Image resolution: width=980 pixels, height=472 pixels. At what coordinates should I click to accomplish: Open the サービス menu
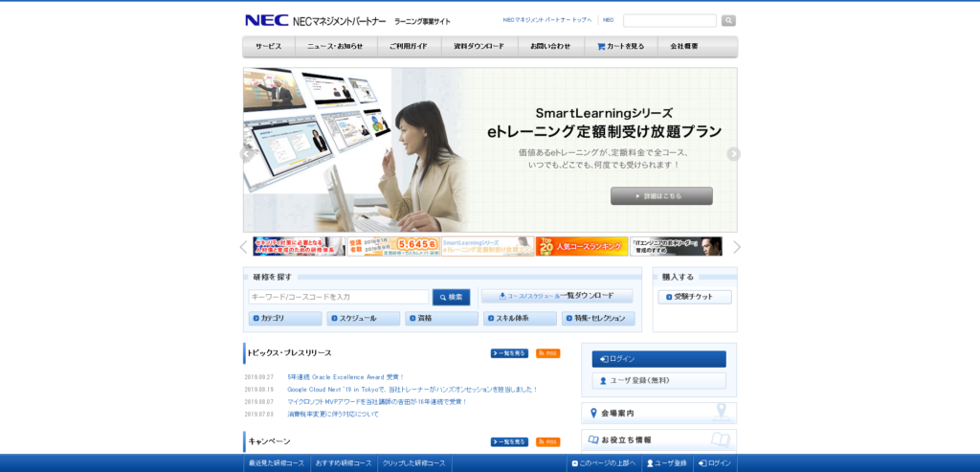click(269, 46)
